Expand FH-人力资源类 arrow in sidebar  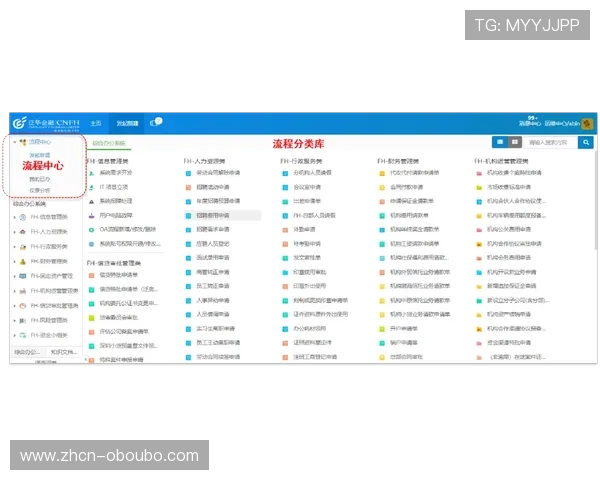pos(15,232)
